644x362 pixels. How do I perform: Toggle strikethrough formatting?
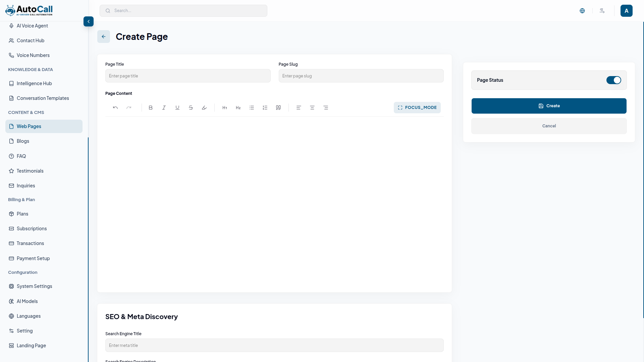(191, 108)
